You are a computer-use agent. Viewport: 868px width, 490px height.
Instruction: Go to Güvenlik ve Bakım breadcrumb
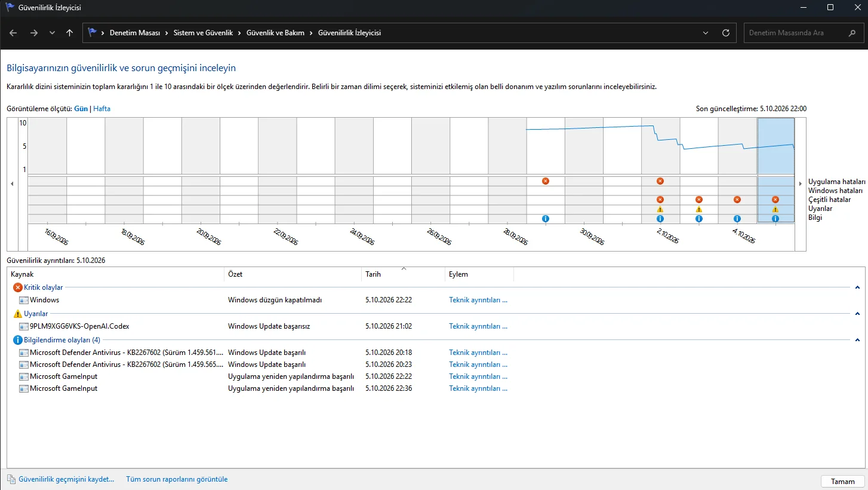pyautogui.click(x=275, y=33)
